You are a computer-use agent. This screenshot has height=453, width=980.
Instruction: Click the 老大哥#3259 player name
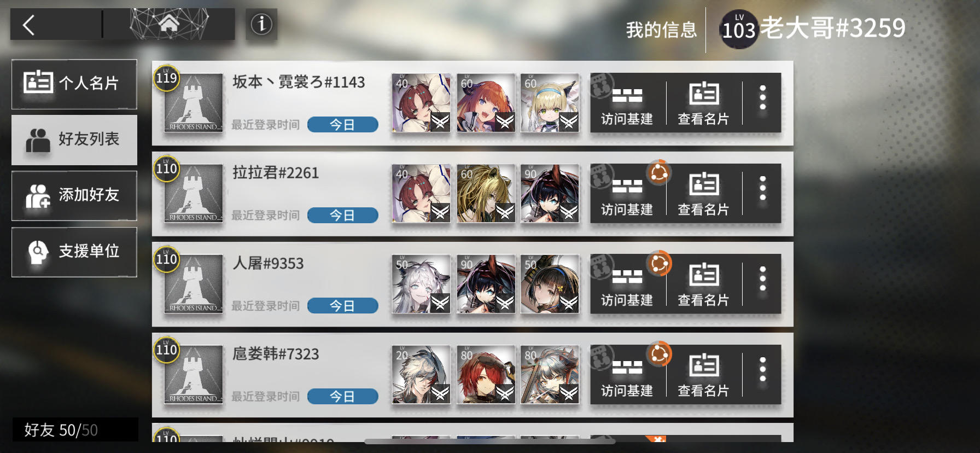(833, 28)
